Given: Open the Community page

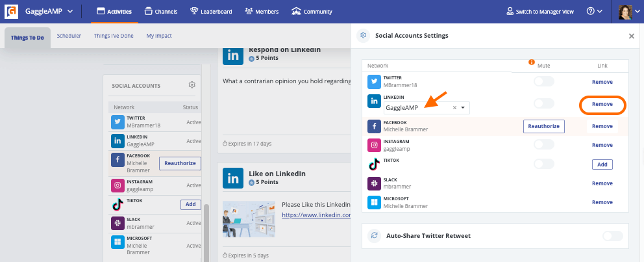Looking at the screenshot, I should tap(312, 12).
